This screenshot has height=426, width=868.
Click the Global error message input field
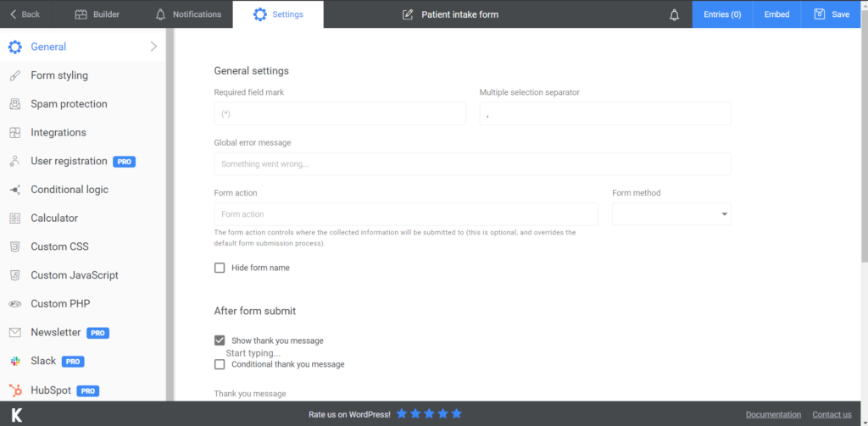point(472,163)
